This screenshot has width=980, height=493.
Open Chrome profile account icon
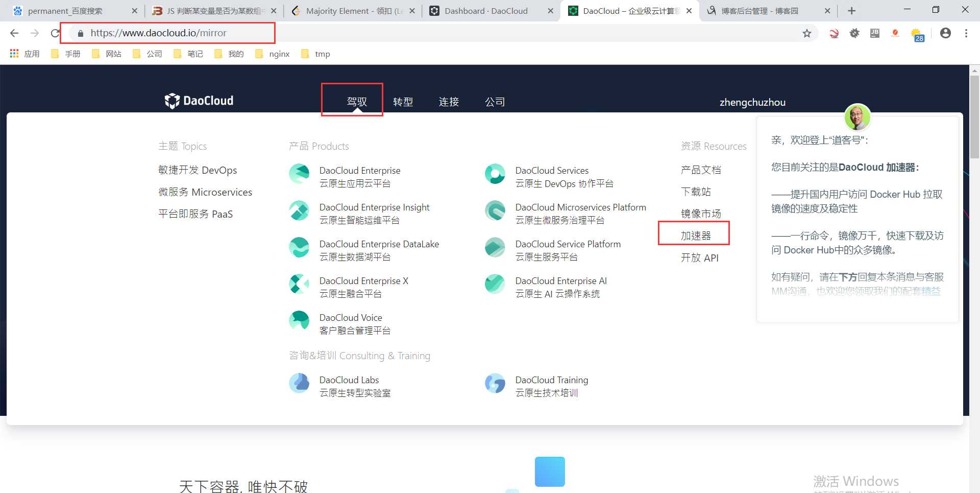click(x=945, y=33)
